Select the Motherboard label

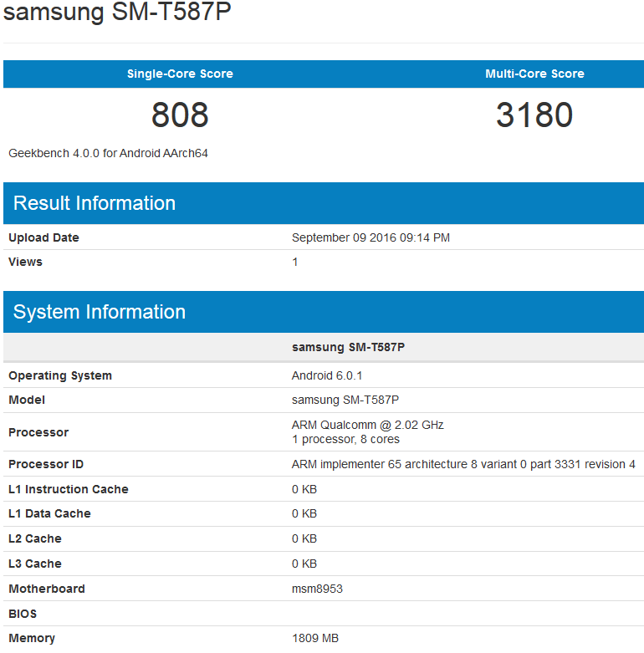coord(47,589)
